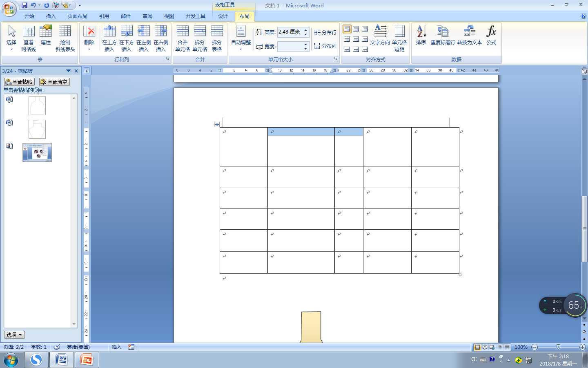Screen dimensions: 588x368
Task: Open the Design (设计) table tools tab
Action: (223, 16)
